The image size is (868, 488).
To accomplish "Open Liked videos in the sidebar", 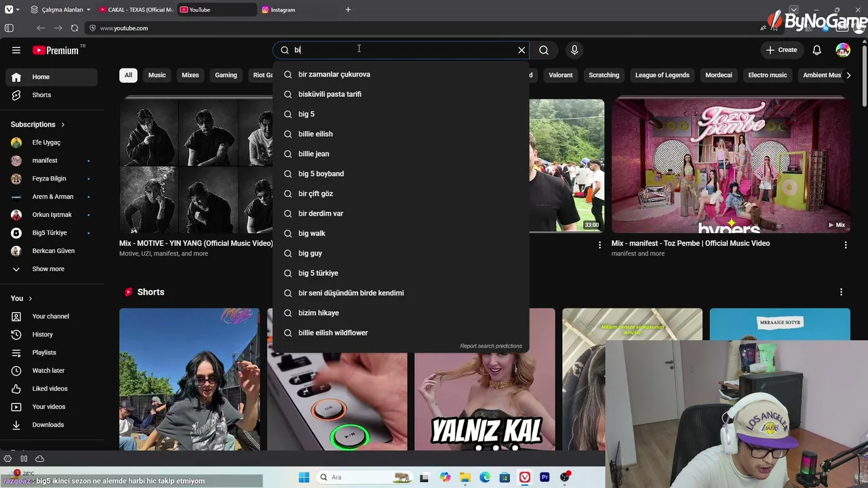I will point(52,389).
